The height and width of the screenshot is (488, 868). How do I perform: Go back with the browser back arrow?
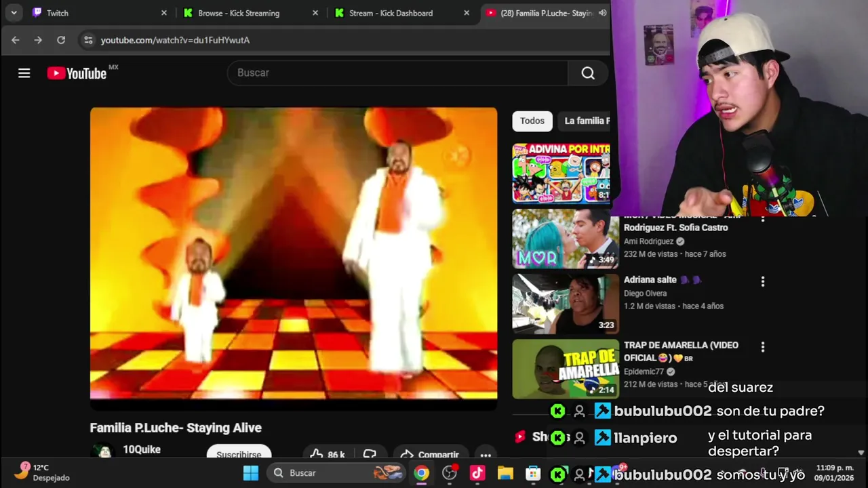click(x=16, y=40)
